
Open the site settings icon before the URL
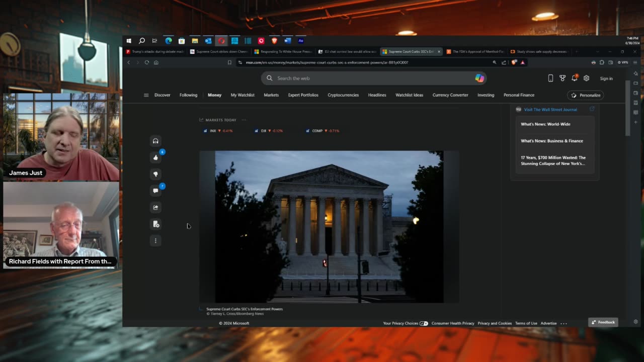[x=240, y=62]
